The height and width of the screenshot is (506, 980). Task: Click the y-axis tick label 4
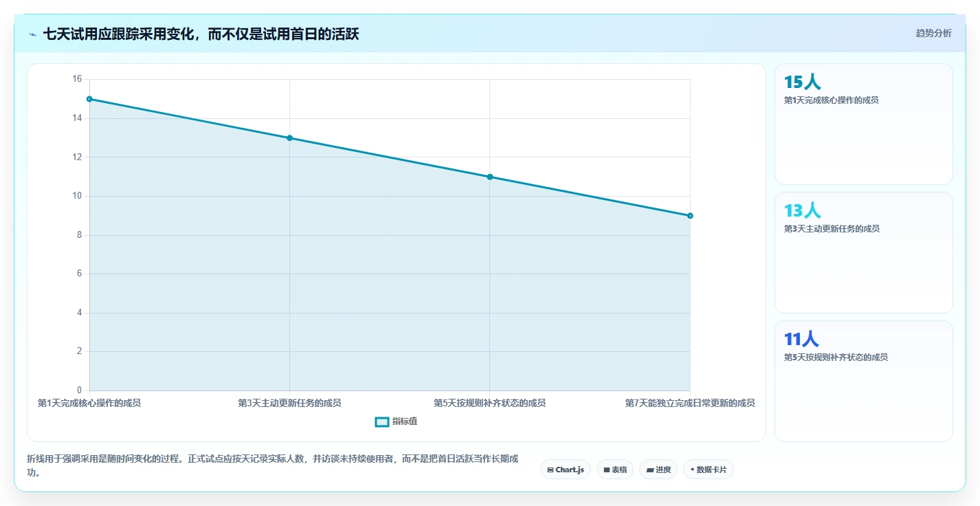coord(80,313)
